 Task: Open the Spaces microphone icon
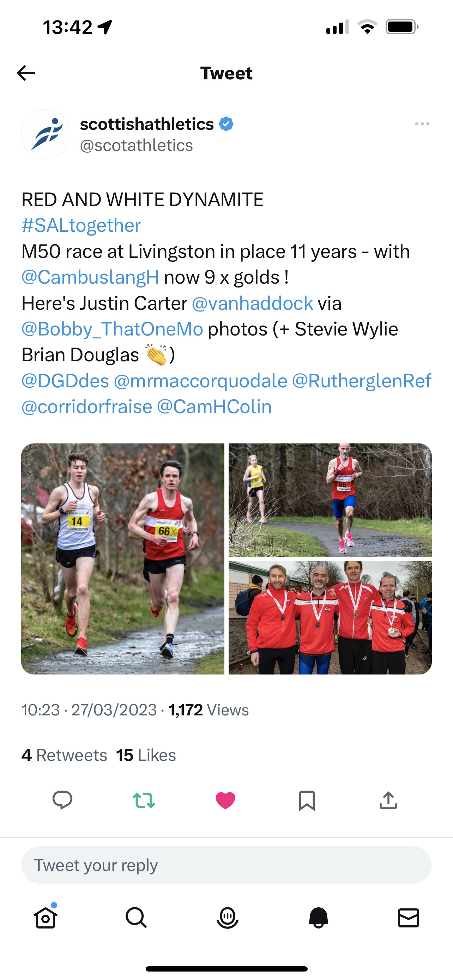(227, 918)
